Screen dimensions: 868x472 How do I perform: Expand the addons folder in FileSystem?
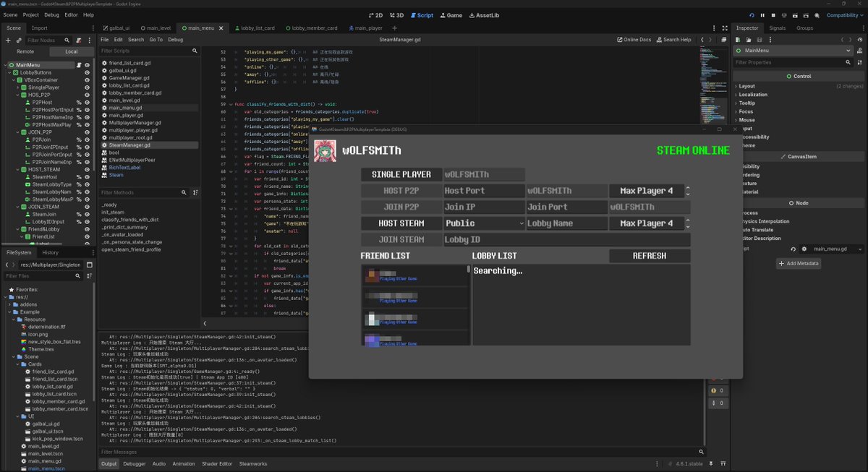pos(10,304)
